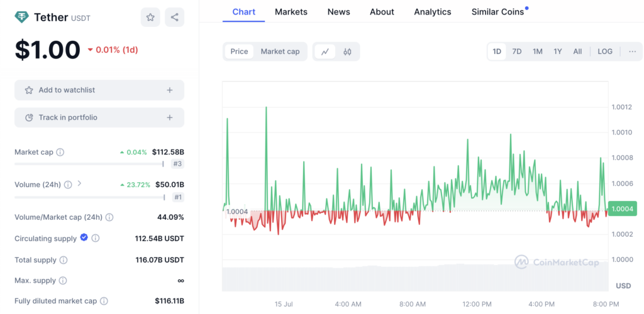The height and width of the screenshot is (314, 644).
Task: Select the Price chart toggle
Action: pyautogui.click(x=239, y=51)
